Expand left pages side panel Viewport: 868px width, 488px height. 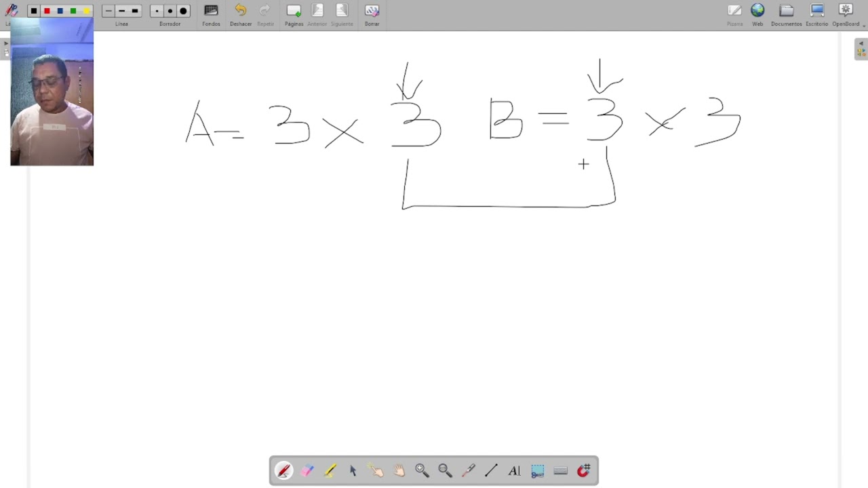point(5,49)
